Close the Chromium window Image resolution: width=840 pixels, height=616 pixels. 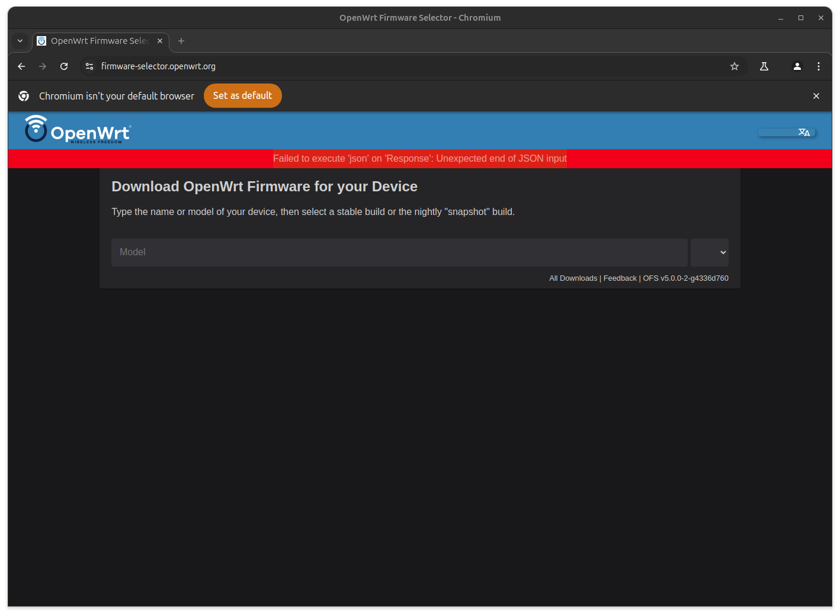tap(821, 18)
